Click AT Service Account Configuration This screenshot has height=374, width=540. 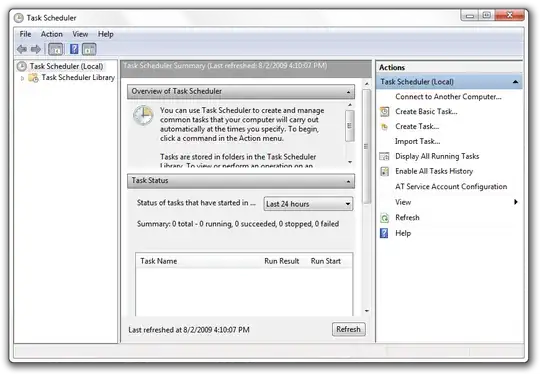click(451, 187)
